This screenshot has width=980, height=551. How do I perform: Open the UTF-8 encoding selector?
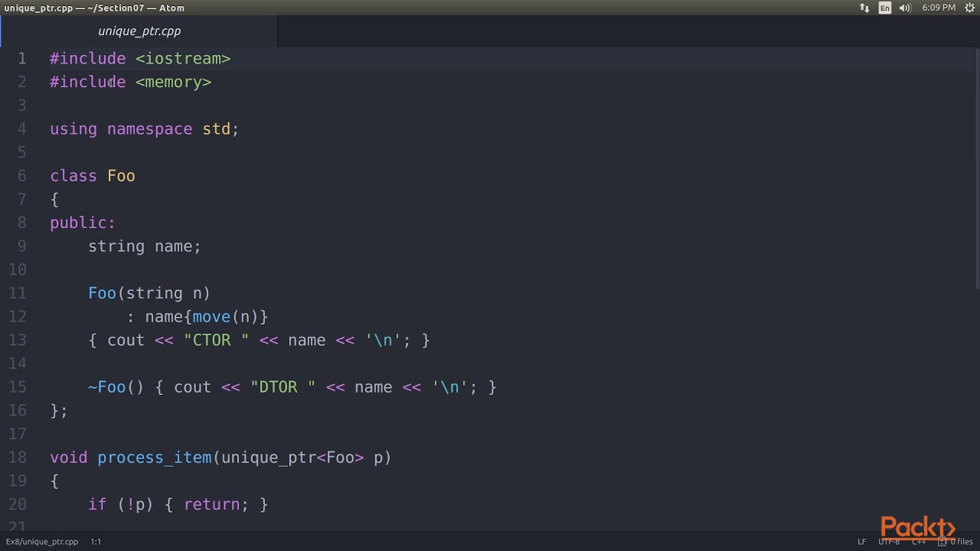click(x=889, y=542)
